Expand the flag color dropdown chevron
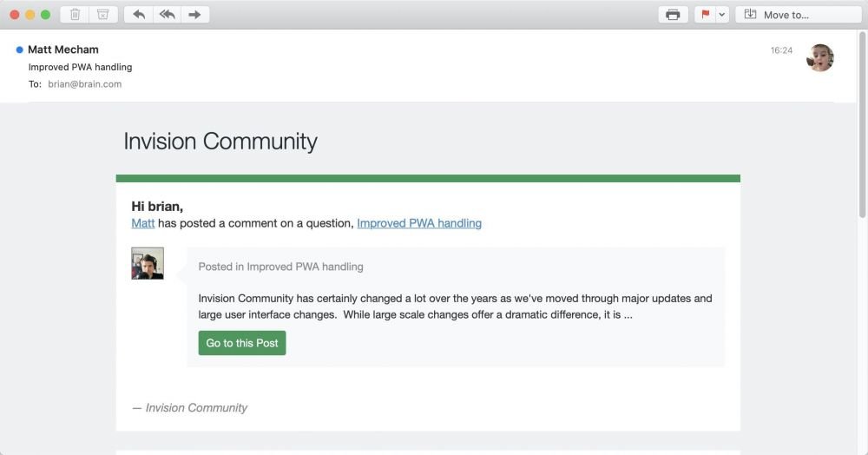This screenshot has height=455, width=868. (x=722, y=15)
